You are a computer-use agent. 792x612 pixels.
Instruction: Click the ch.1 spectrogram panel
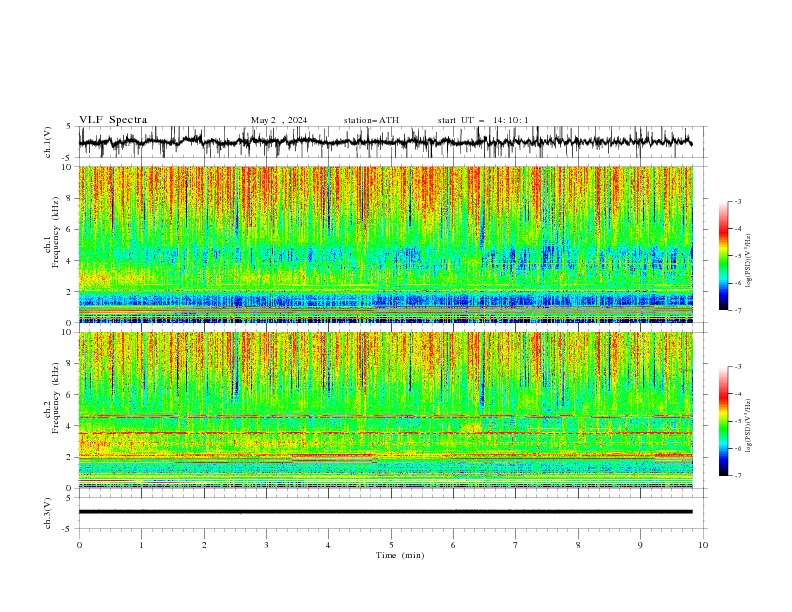(x=385, y=244)
